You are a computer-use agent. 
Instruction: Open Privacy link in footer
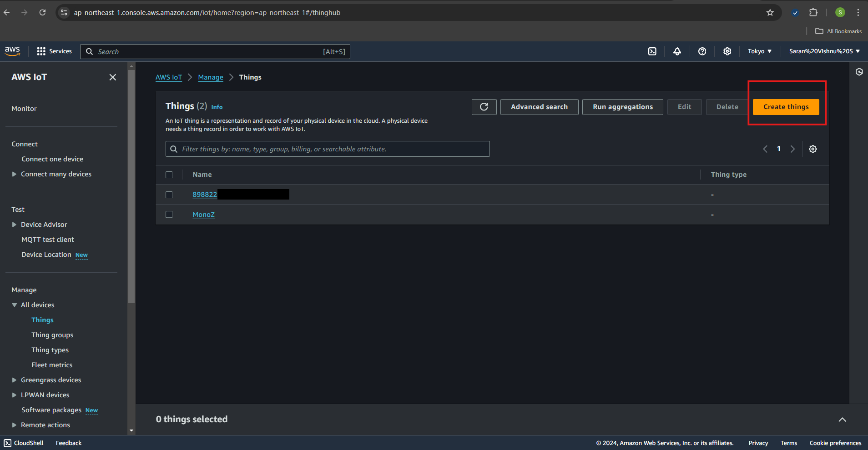click(758, 443)
